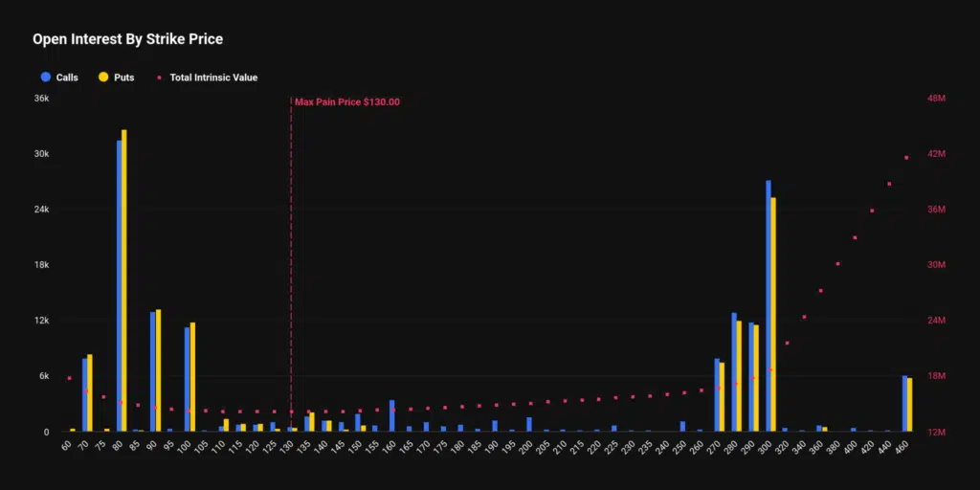The width and height of the screenshot is (980, 490).
Task: Select the tallest blue Calls bar at strike 80
Action: [120, 287]
